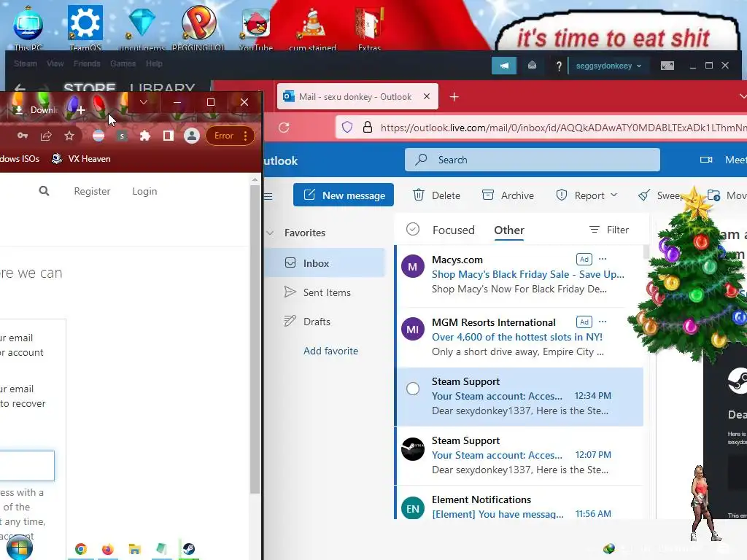Click Steam's help question mark icon
Image resolution: width=747 pixels, height=560 pixels.
click(559, 66)
